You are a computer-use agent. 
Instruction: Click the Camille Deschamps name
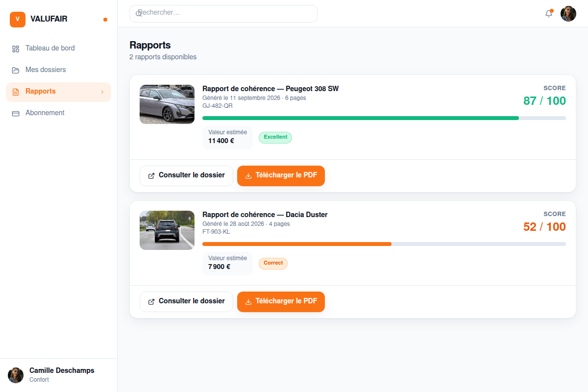point(62,371)
